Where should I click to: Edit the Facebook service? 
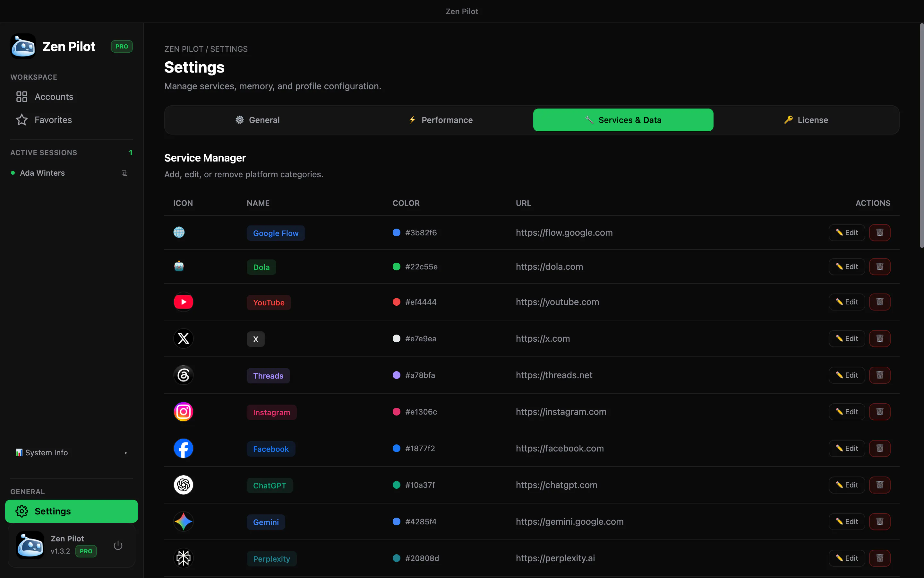tap(846, 448)
